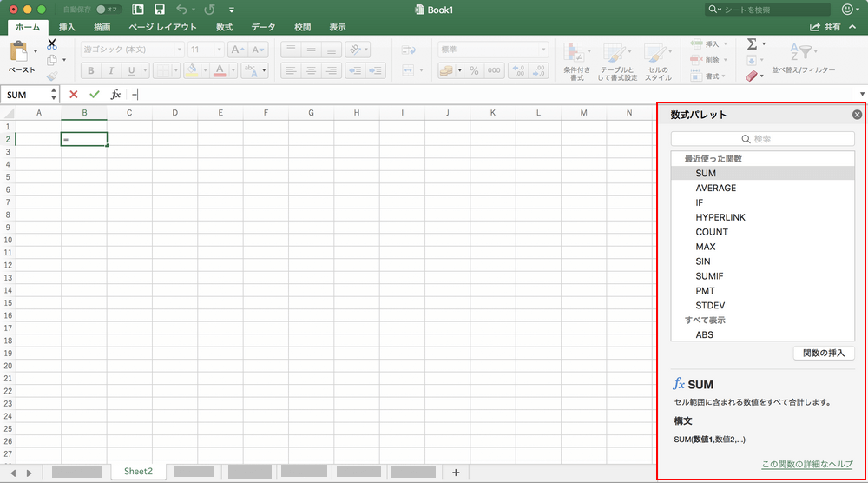Click the sheet search field

click(x=768, y=10)
